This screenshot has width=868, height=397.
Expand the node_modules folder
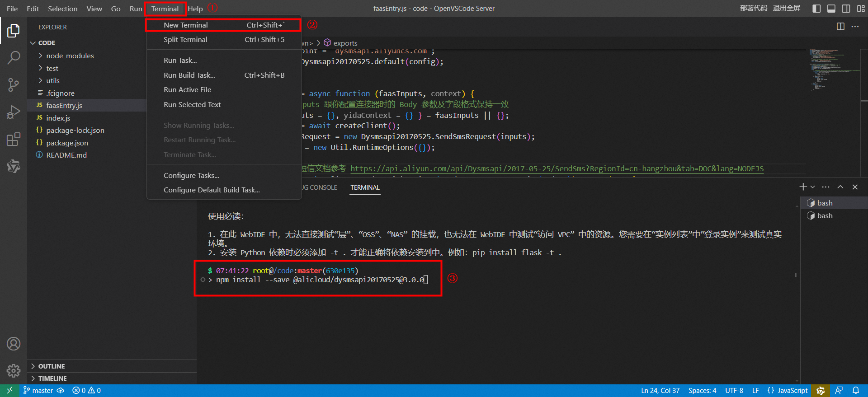87,56
